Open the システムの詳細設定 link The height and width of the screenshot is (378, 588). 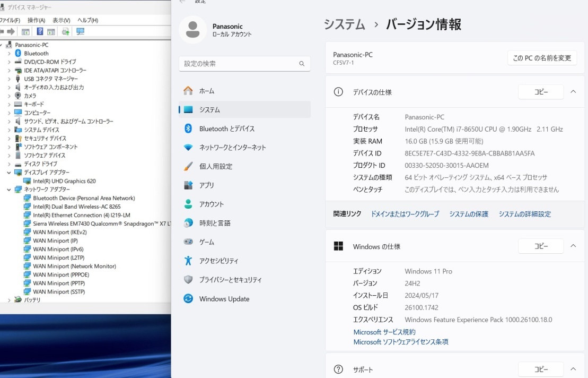pos(524,214)
